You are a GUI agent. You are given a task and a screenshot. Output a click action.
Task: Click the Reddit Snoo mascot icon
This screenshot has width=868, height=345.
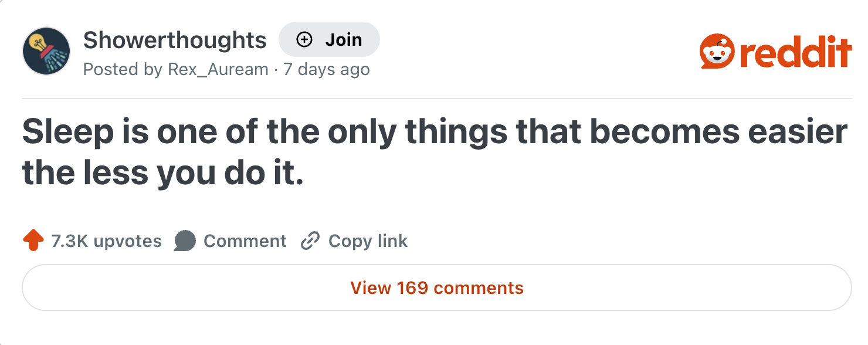point(717,52)
